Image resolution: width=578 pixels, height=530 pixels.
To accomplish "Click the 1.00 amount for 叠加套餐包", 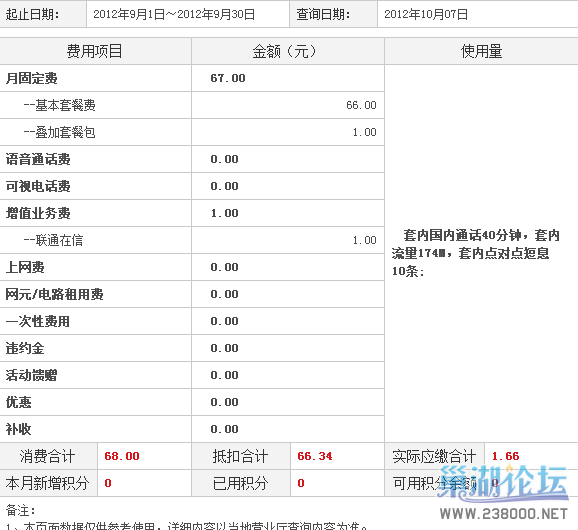I will point(365,132).
